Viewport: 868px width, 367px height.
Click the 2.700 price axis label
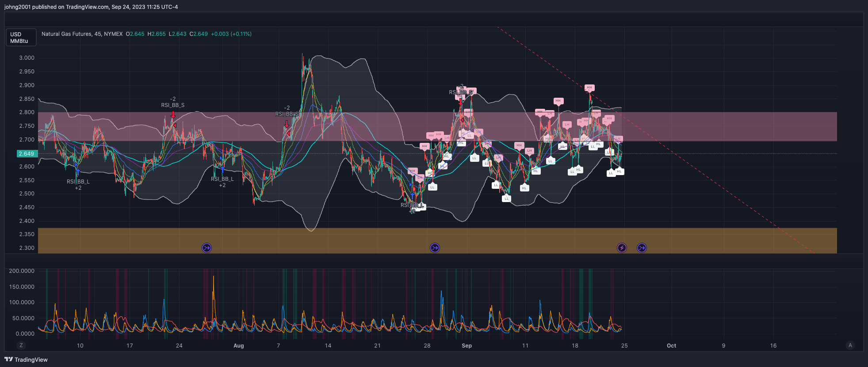(x=27, y=140)
